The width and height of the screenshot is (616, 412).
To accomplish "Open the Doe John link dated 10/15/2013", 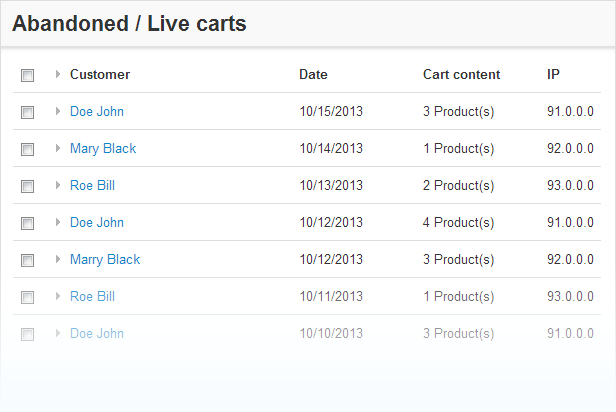I will (97, 112).
